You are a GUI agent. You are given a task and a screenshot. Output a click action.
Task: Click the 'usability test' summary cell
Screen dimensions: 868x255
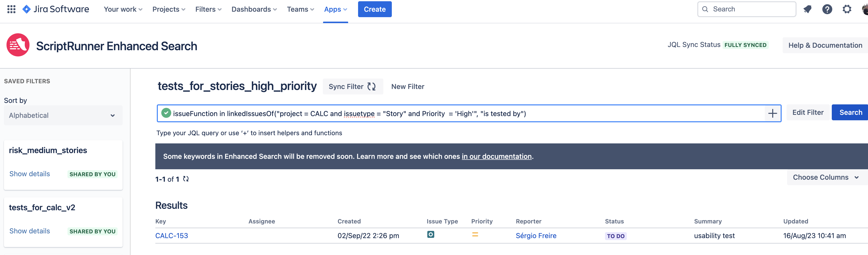coord(714,236)
